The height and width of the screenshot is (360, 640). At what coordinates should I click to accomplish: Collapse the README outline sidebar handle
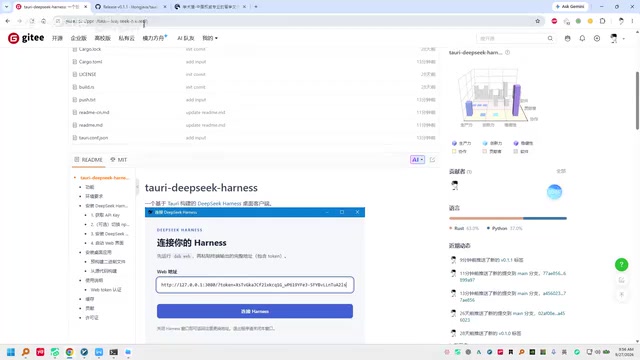tap(137, 187)
